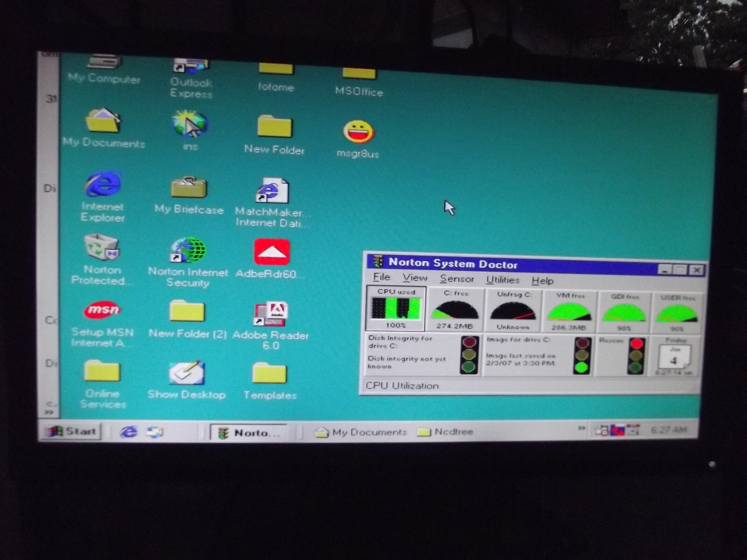Open the Help menu in System Doctor
The image size is (747, 560).
coord(542,281)
